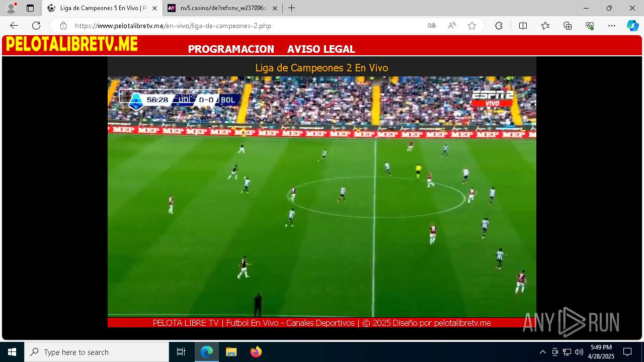Click the 'Liga de Campeones 2 En Vivo' heading
This screenshot has height=362, width=644.
tap(321, 68)
